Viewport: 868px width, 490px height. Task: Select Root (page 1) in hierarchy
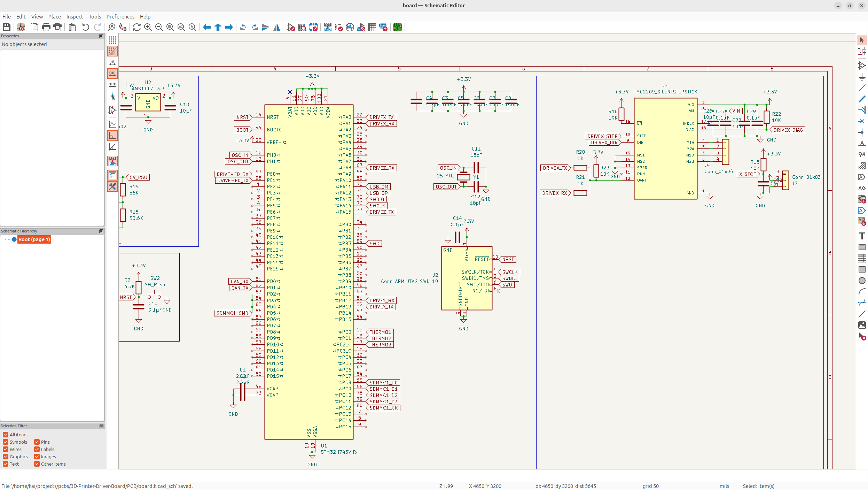pos(34,239)
